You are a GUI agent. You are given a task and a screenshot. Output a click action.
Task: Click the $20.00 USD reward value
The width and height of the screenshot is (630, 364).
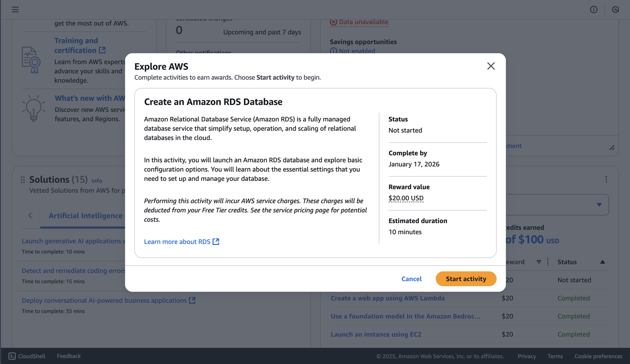[x=406, y=198]
